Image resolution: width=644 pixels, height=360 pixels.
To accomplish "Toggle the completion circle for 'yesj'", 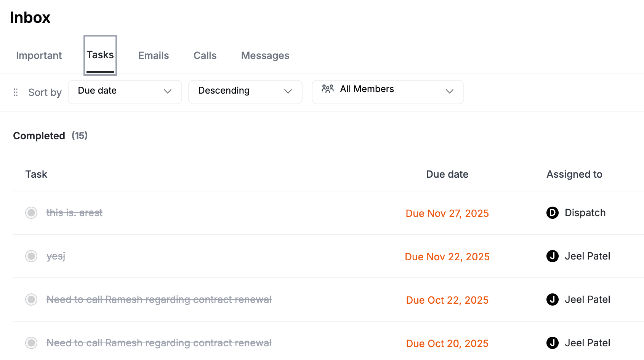I will [x=31, y=256].
